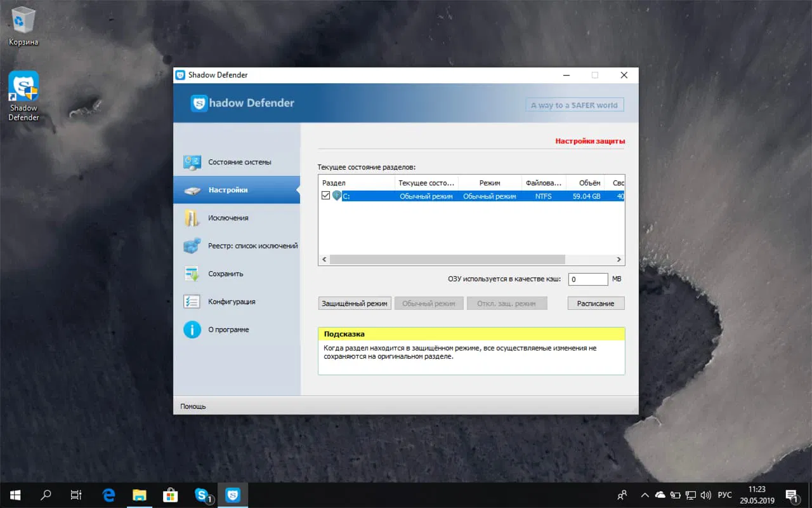Click the Файлова... column header
The image size is (812, 508).
(544, 183)
